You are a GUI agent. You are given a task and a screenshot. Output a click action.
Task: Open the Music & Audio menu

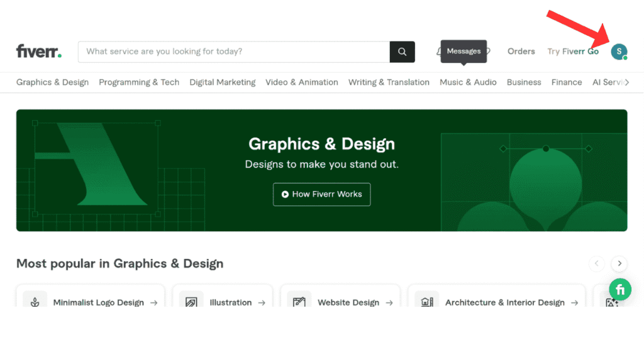(468, 82)
